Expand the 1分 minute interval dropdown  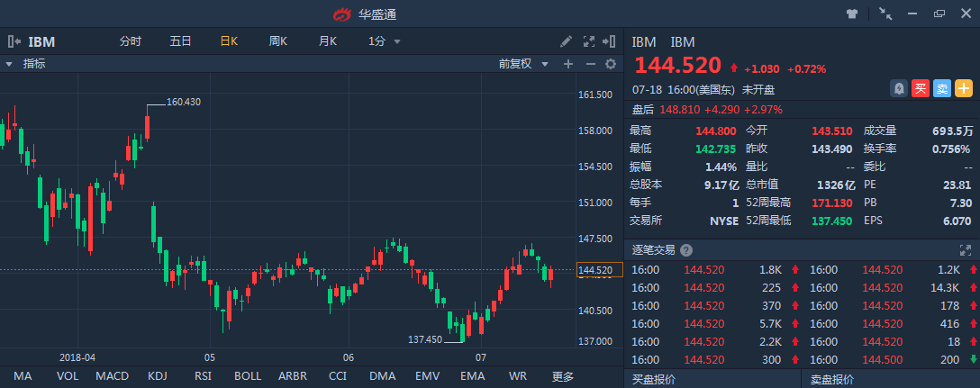pyautogui.click(x=385, y=41)
